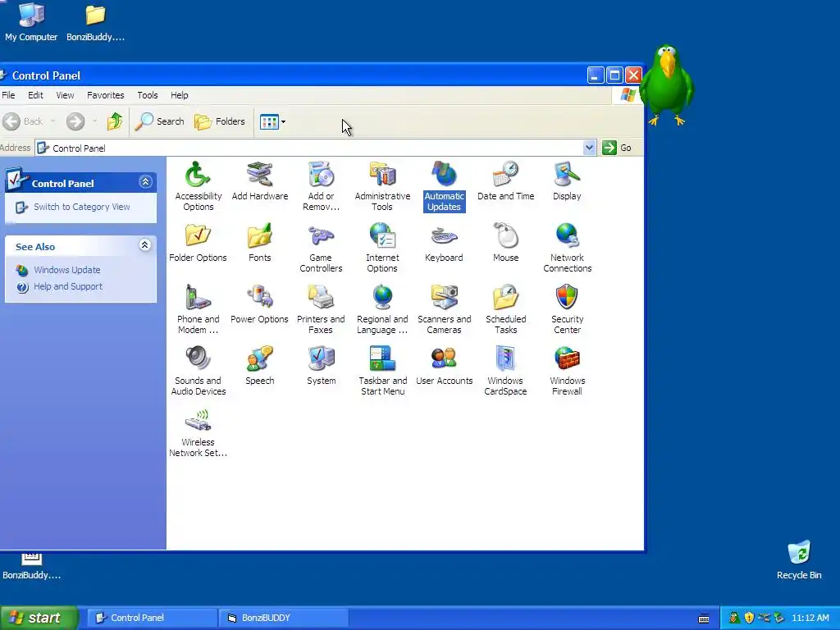Screen dimensions: 840x630
Task: Open the File menu
Action: pyautogui.click(x=8, y=95)
